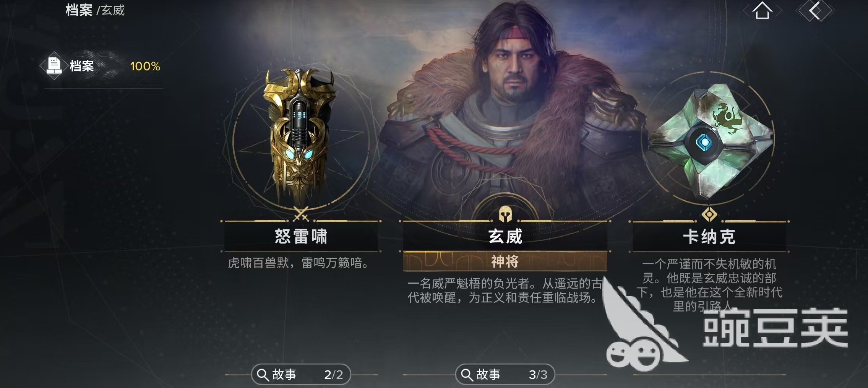Tap the back arrow icon
The image size is (868, 388).
click(x=814, y=10)
